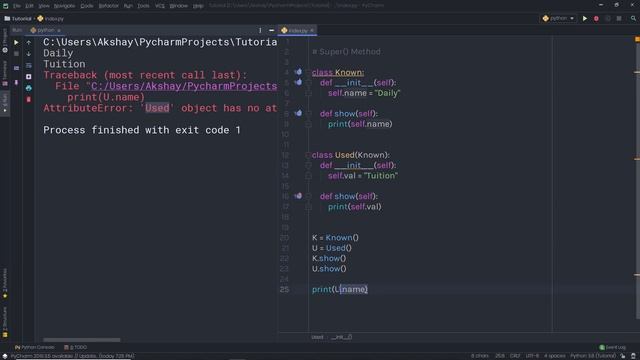Open the Refactor menu
This screenshot has width=640, height=360.
(109, 6)
